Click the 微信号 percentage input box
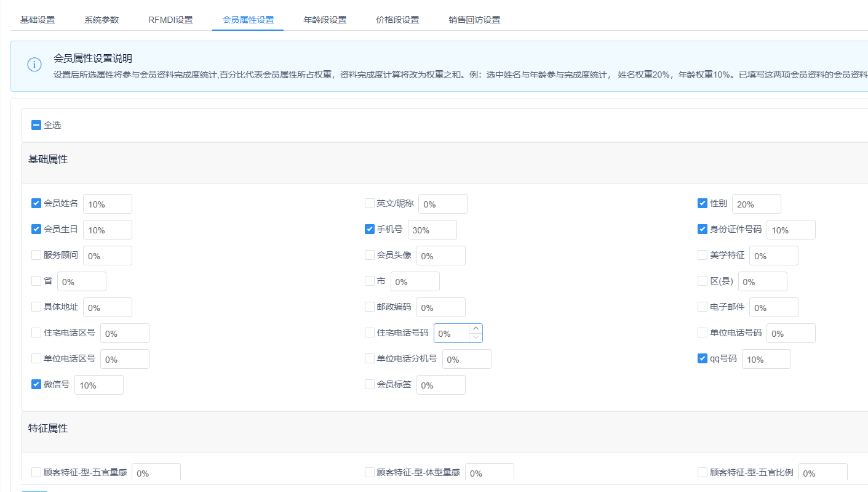This screenshot has width=868, height=492. pyautogui.click(x=99, y=385)
